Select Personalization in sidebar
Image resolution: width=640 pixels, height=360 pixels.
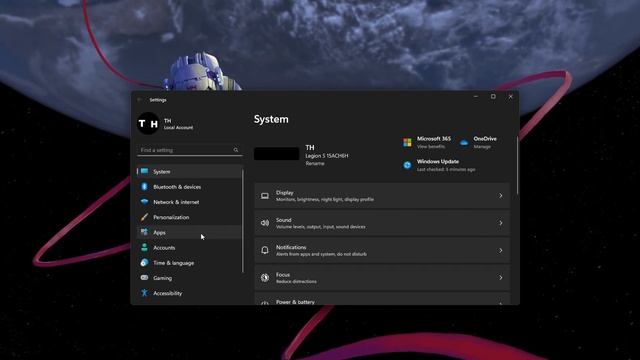point(189,217)
